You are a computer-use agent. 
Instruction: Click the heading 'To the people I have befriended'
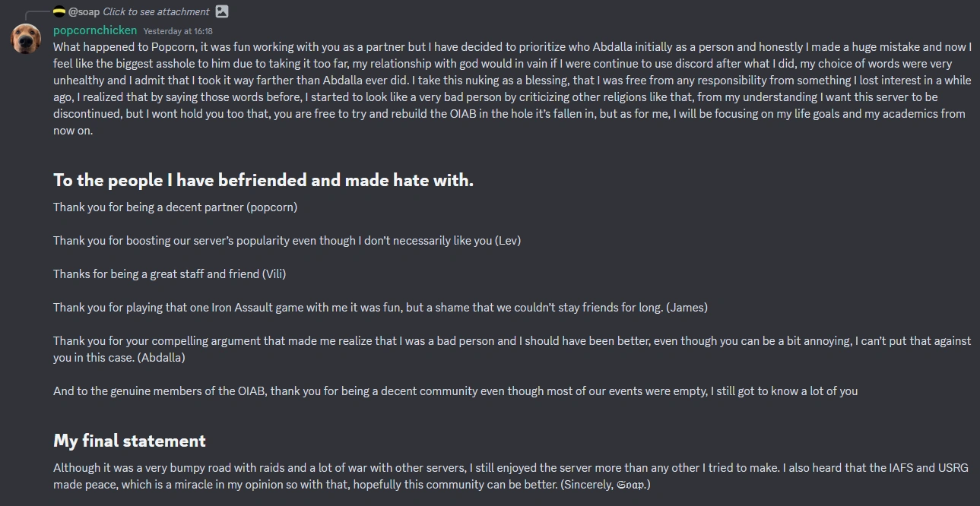click(263, 180)
